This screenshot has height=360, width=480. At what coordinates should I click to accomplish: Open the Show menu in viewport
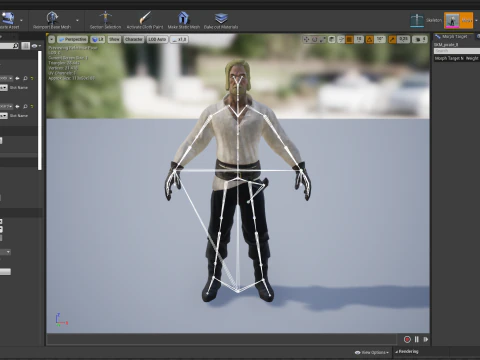(114, 39)
